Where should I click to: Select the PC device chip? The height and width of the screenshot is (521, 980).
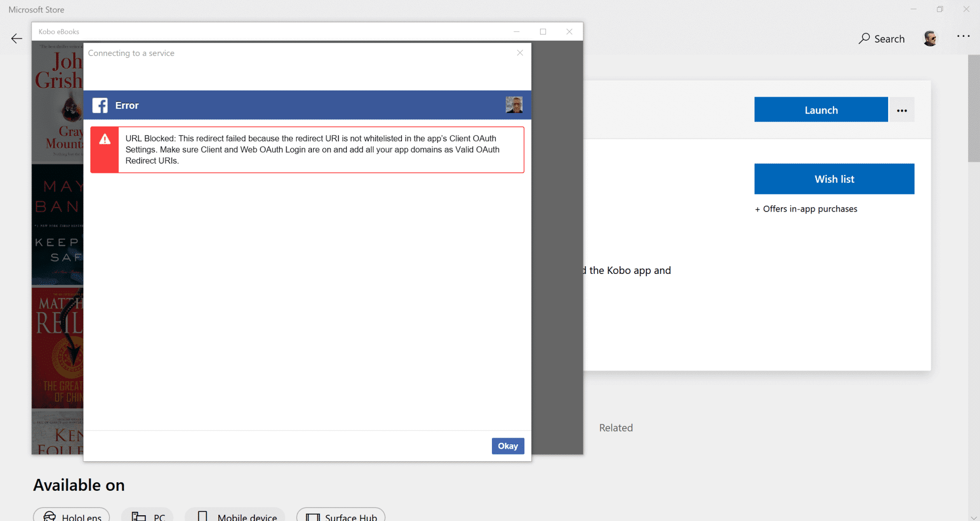(147, 515)
